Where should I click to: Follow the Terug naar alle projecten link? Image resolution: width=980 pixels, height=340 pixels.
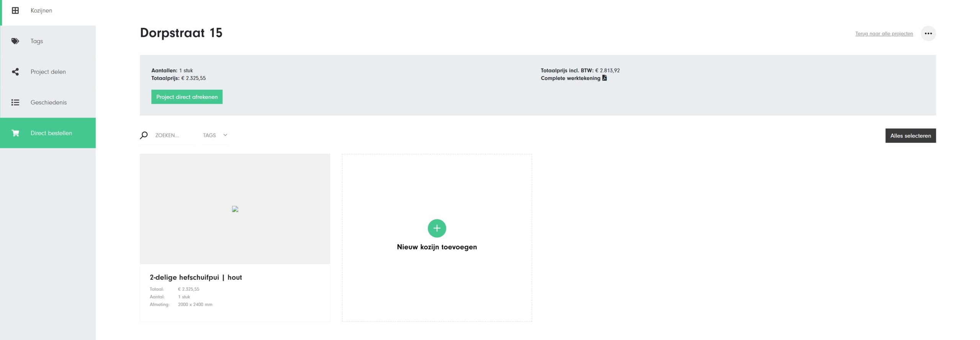[884, 34]
